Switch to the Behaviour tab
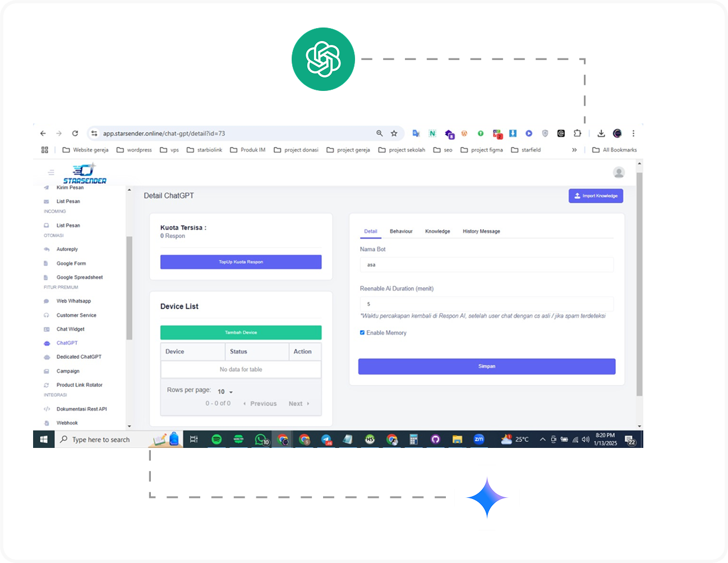The height and width of the screenshot is (563, 728). coord(401,231)
